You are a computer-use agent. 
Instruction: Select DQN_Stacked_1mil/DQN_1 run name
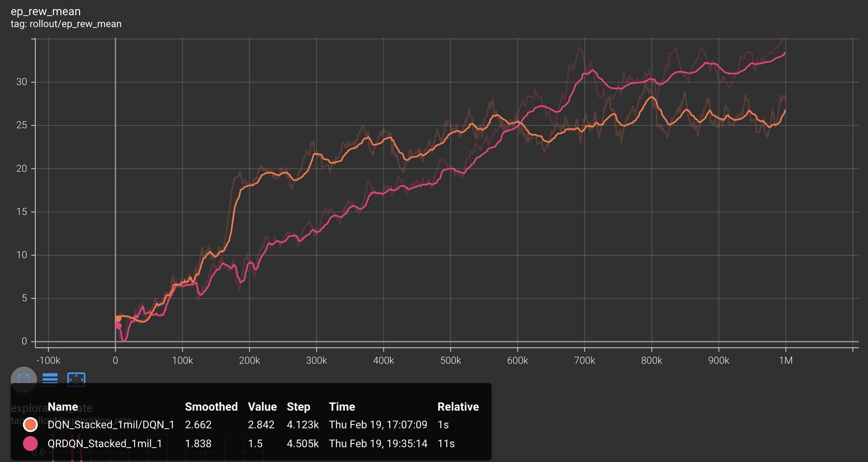[x=111, y=425]
